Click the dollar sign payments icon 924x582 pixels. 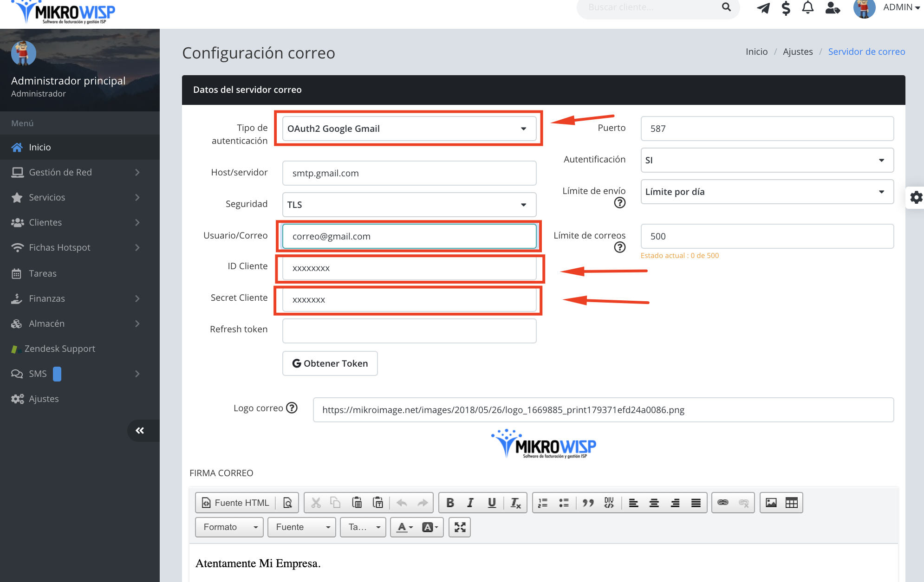coord(786,8)
